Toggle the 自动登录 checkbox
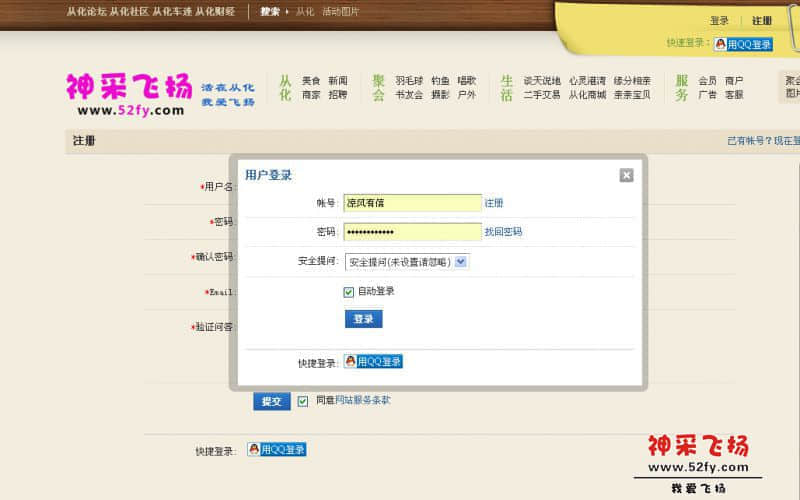This screenshot has height=500, width=800. 348,292
